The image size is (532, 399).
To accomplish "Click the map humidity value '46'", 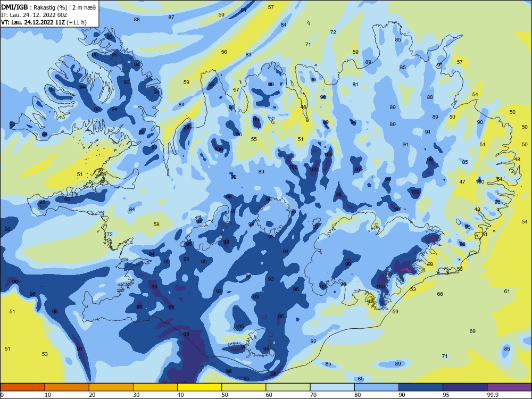I will point(303,107).
